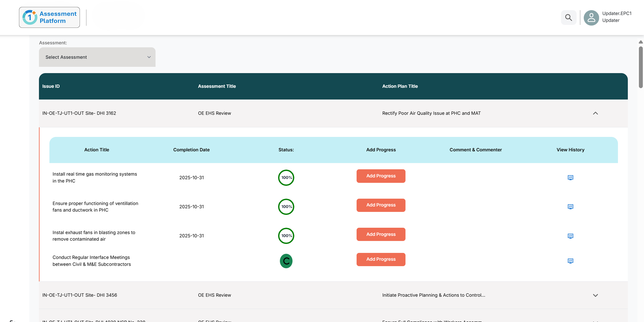The width and height of the screenshot is (644, 322).
Task: Click the Updater.EPC1 username text
Action: [616, 13]
